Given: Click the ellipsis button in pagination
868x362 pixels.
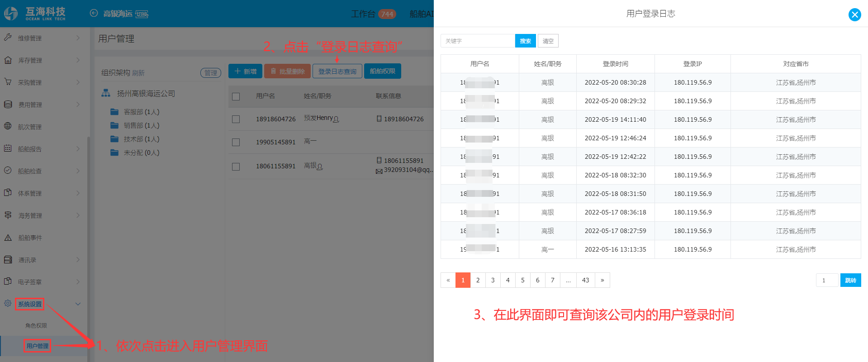Looking at the screenshot, I should pos(568,280).
